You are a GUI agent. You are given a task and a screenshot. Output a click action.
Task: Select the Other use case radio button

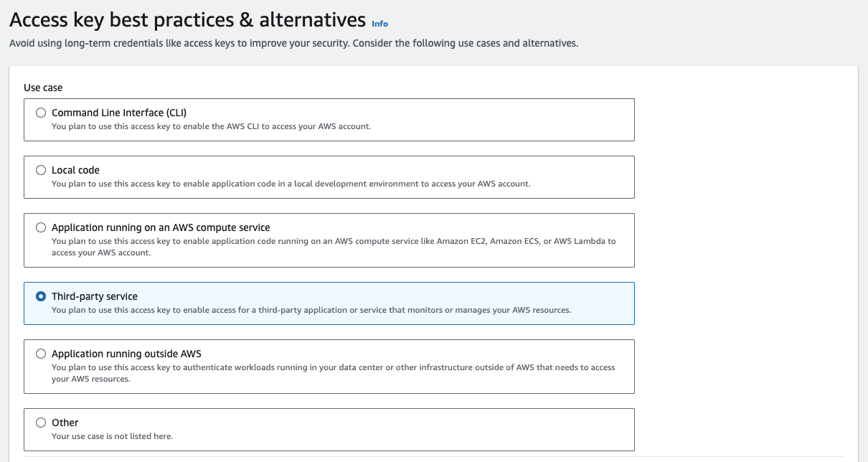point(41,423)
